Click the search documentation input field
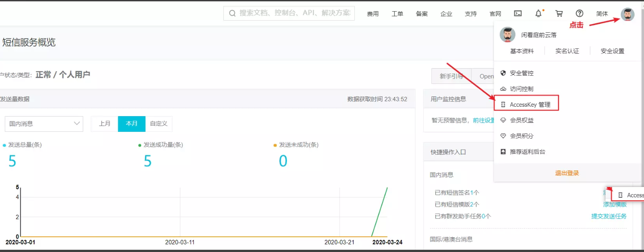Viewport: 644px width, 252px height. click(289, 13)
